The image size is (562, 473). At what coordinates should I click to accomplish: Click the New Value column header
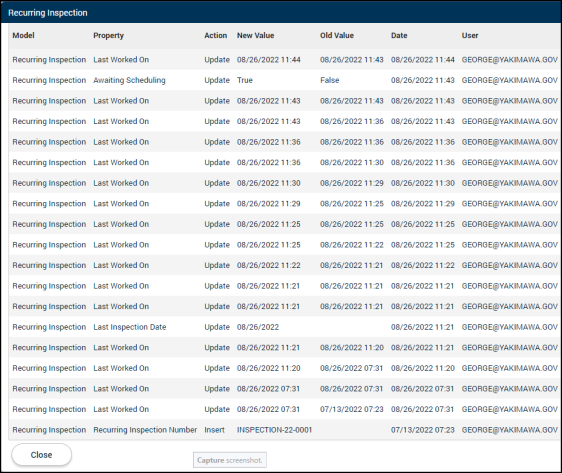[x=256, y=35]
